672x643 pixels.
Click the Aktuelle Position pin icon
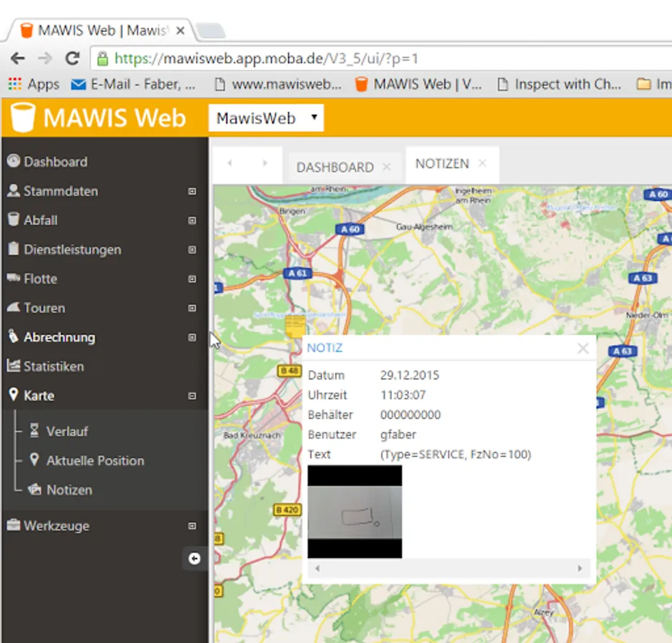point(34,459)
